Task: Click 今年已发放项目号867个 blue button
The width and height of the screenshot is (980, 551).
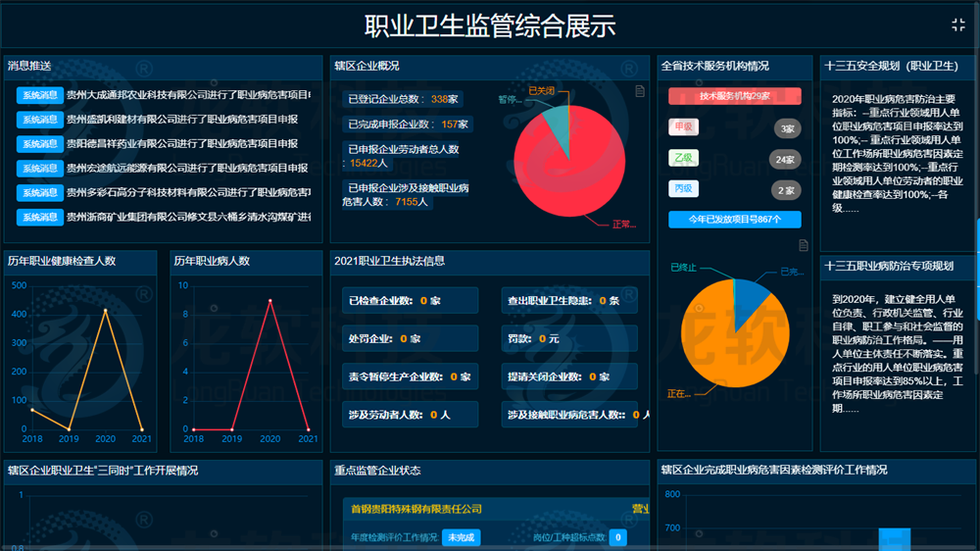Action: click(x=735, y=220)
